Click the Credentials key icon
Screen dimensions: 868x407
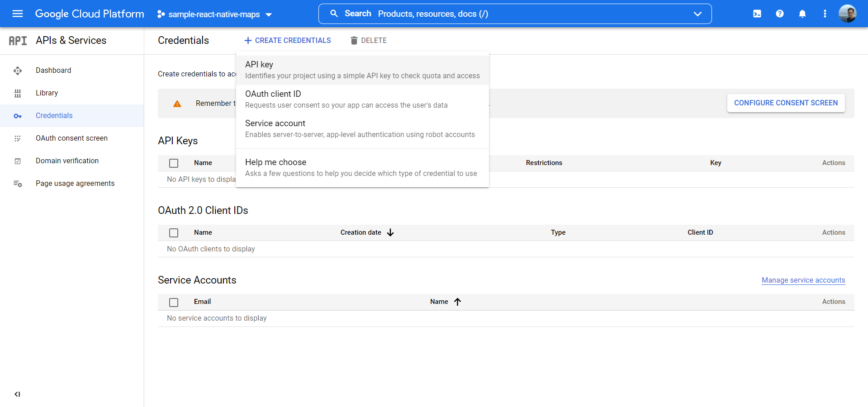point(18,116)
